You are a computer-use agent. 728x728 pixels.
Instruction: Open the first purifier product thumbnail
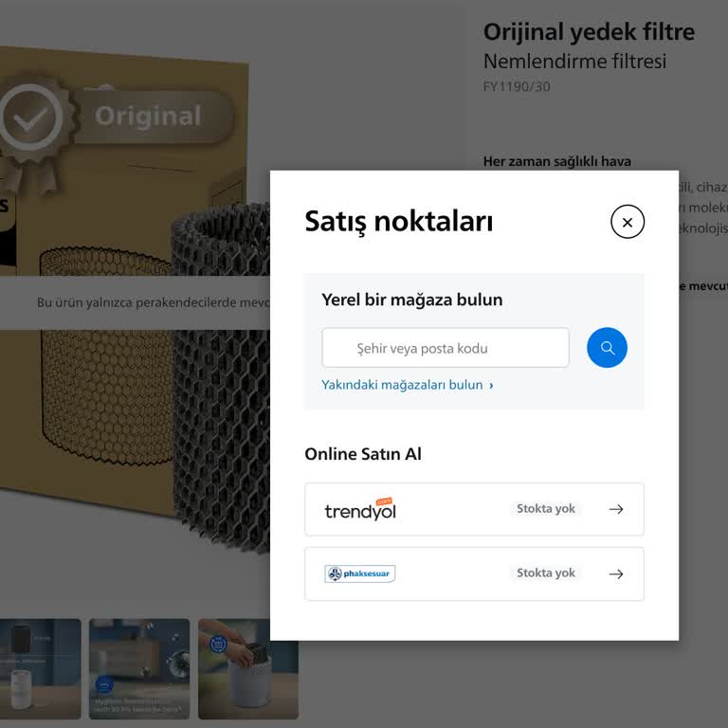point(41,668)
